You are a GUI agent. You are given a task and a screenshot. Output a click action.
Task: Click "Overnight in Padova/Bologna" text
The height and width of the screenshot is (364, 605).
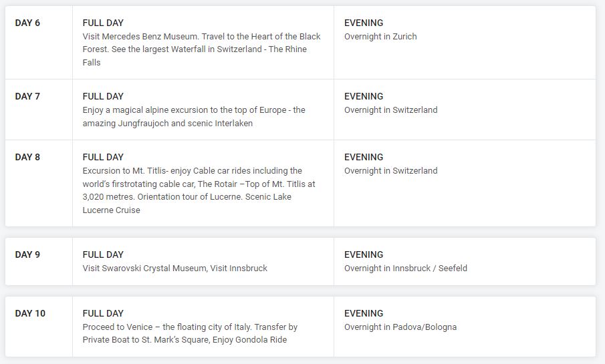coord(400,327)
